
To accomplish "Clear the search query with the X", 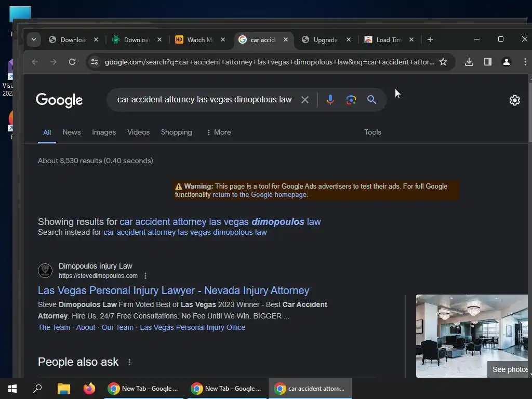I will click(304, 100).
